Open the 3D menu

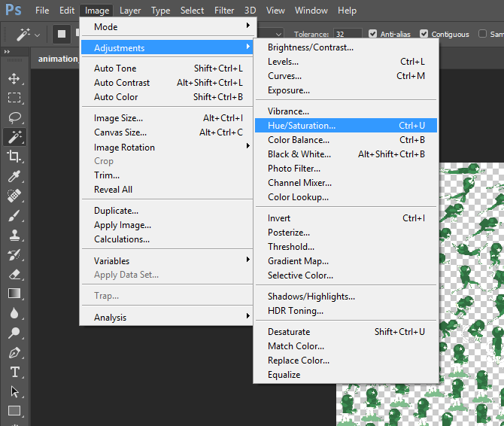click(250, 11)
